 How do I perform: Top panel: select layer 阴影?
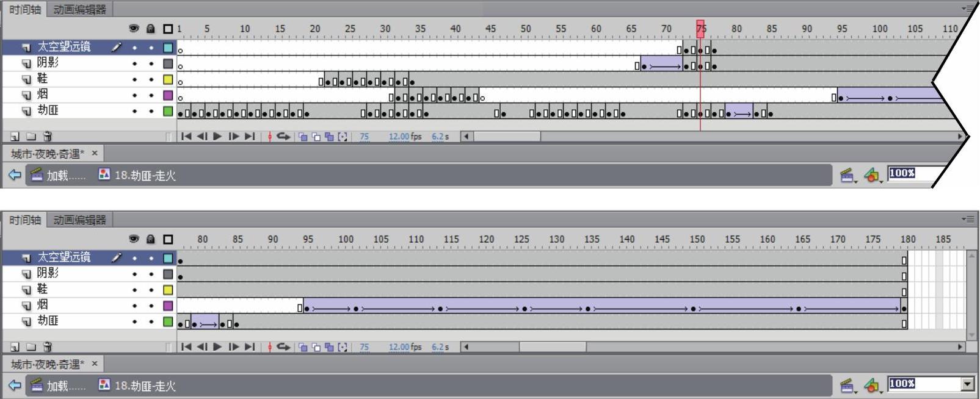(x=48, y=63)
